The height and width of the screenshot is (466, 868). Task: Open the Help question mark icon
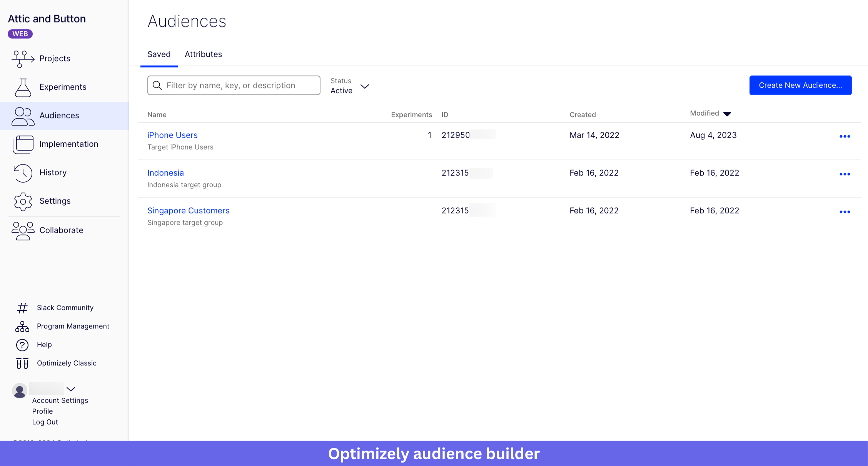(22, 344)
